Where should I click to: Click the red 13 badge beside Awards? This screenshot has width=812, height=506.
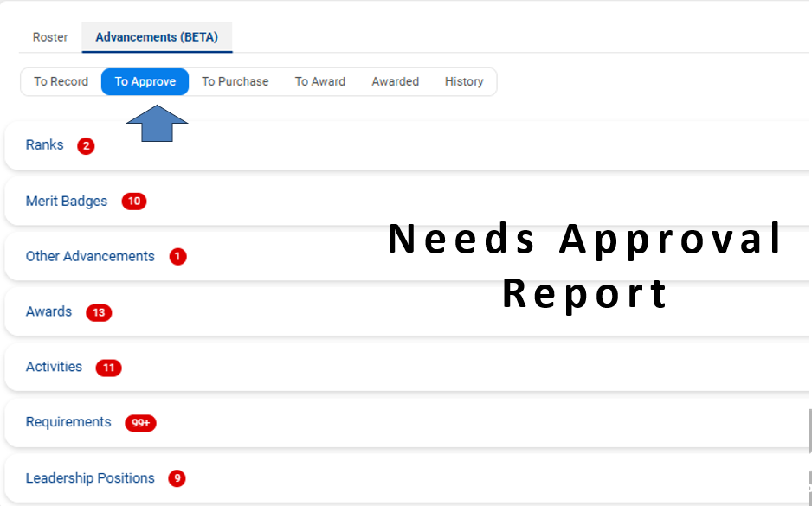click(99, 312)
